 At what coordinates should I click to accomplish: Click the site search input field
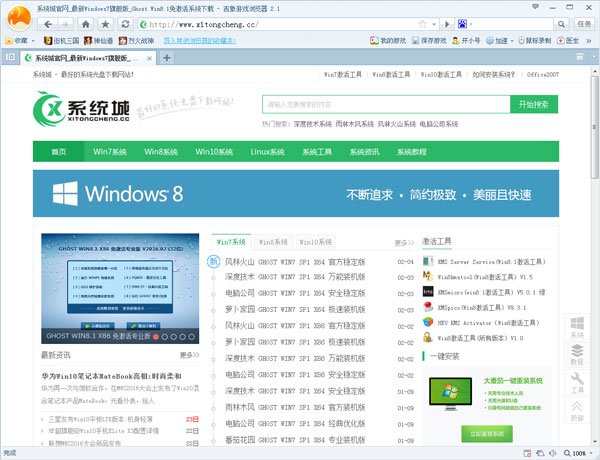tap(386, 104)
